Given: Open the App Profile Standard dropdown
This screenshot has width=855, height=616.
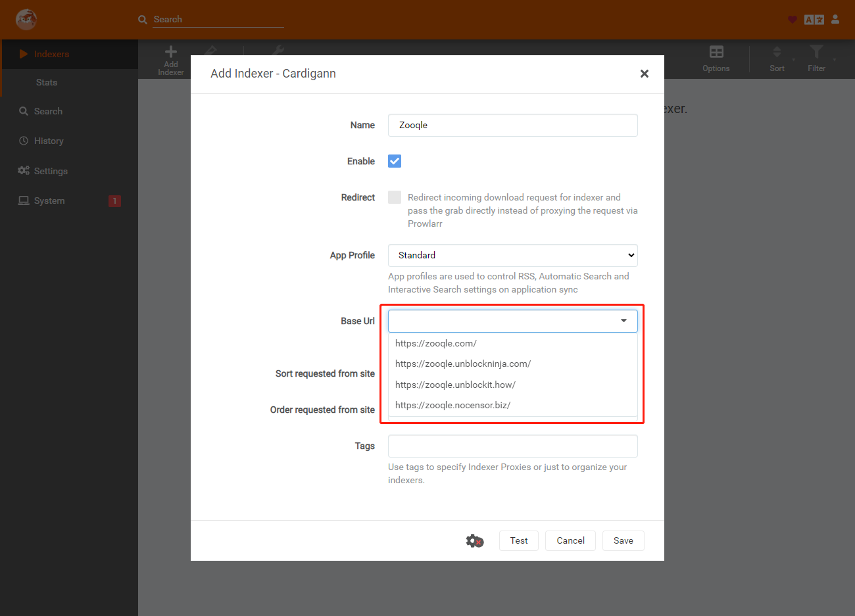Looking at the screenshot, I should (513, 255).
